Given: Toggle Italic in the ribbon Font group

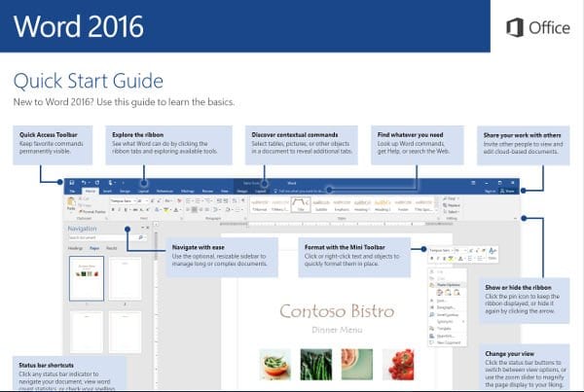Looking at the screenshot, I should (x=119, y=210).
